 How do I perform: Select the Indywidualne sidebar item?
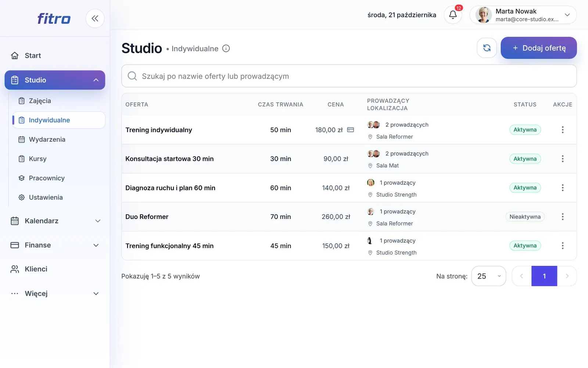click(59, 120)
